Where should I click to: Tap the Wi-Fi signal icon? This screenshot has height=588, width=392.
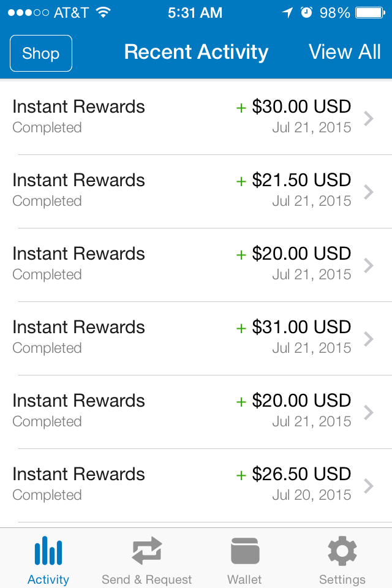pyautogui.click(x=103, y=12)
